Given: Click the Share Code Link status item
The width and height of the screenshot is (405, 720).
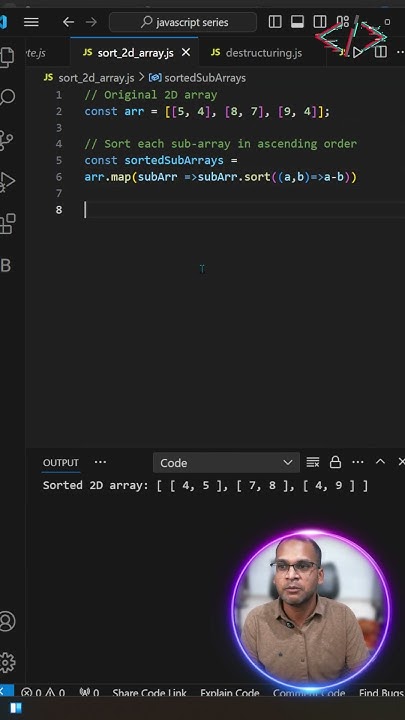Looking at the screenshot, I should coord(149,693).
